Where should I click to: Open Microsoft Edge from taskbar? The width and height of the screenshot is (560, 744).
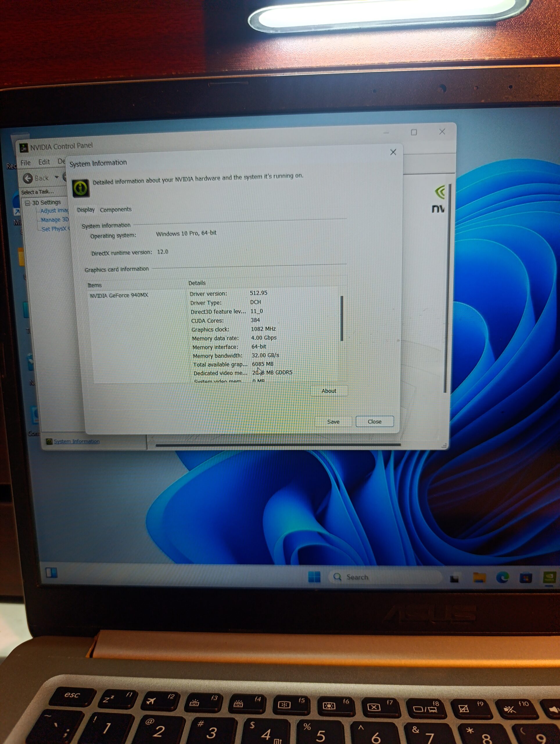point(502,577)
